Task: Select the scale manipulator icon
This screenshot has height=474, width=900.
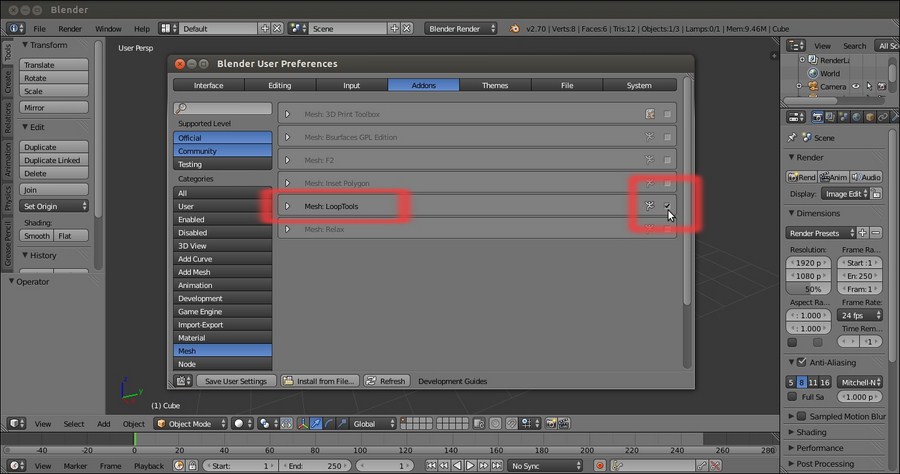Action: pos(342,424)
